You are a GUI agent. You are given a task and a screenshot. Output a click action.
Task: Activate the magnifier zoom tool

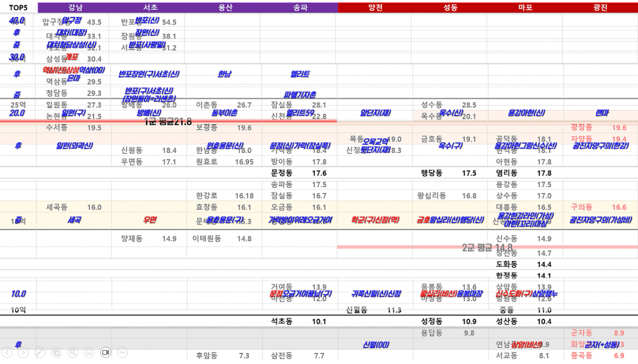(73, 352)
